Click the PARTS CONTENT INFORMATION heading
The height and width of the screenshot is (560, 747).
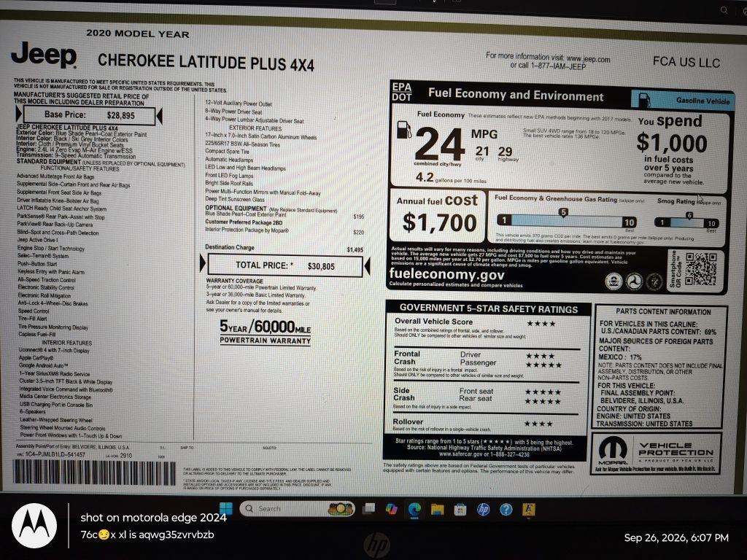663,312
